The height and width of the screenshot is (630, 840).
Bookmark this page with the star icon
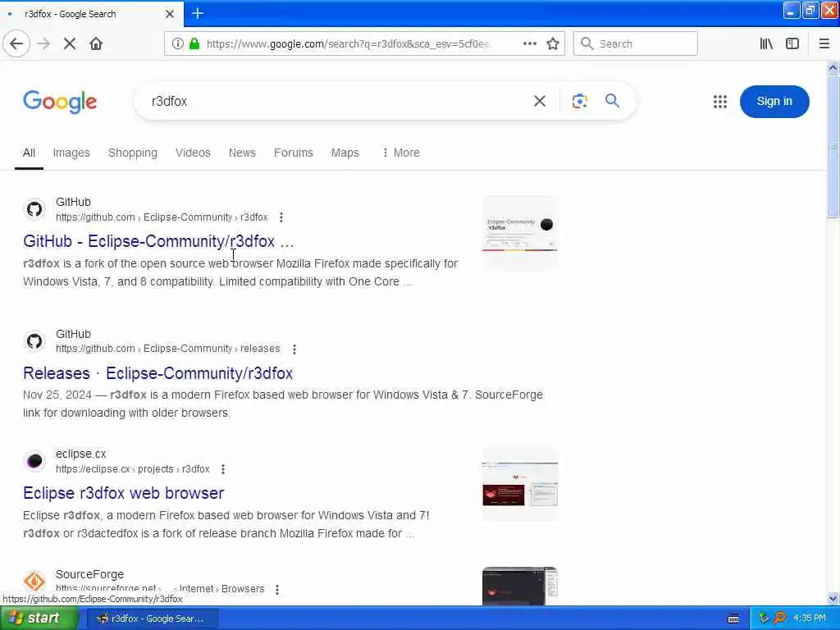553,44
